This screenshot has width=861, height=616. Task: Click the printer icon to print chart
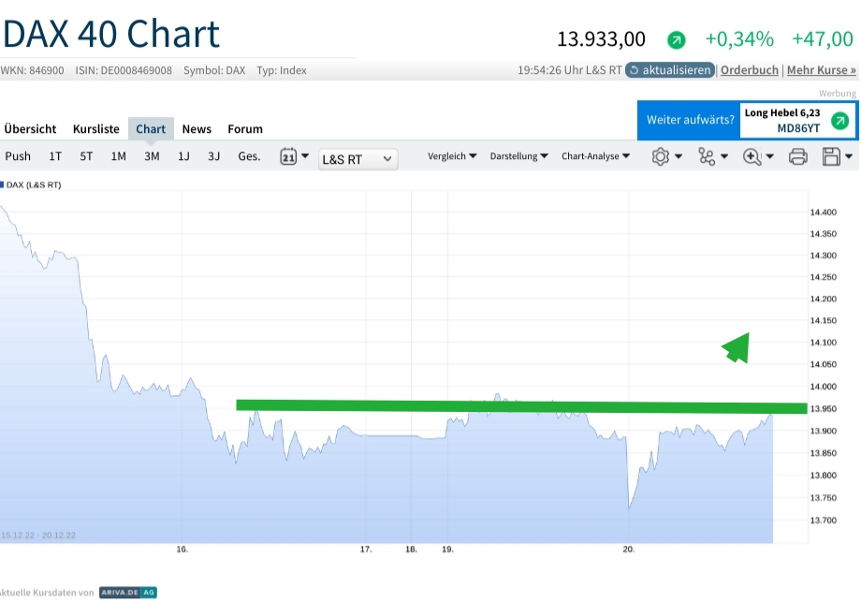tap(797, 156)
